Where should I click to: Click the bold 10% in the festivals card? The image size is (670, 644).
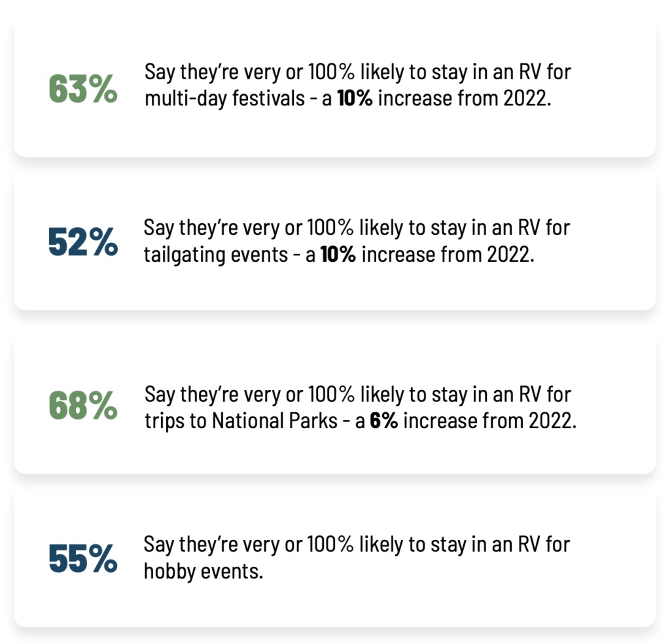355,98
